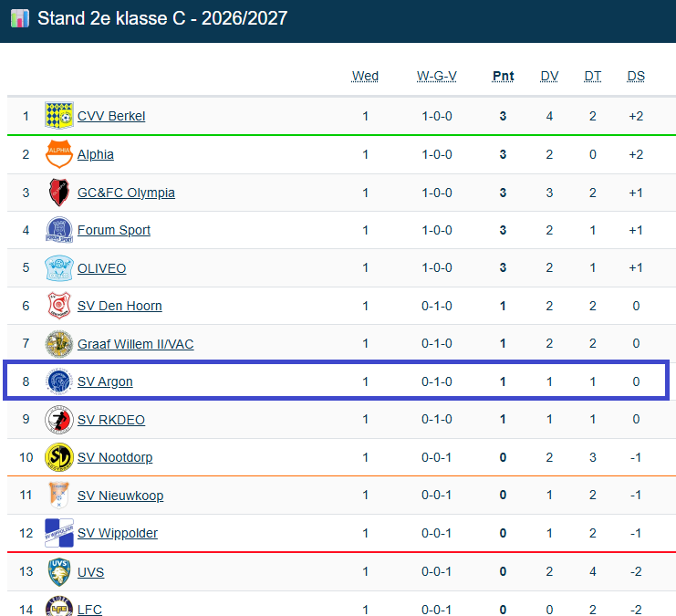The image size is (676, 616).
Task: Click the SV Den Hoorn crest
Action: click(x=59, y=306)
